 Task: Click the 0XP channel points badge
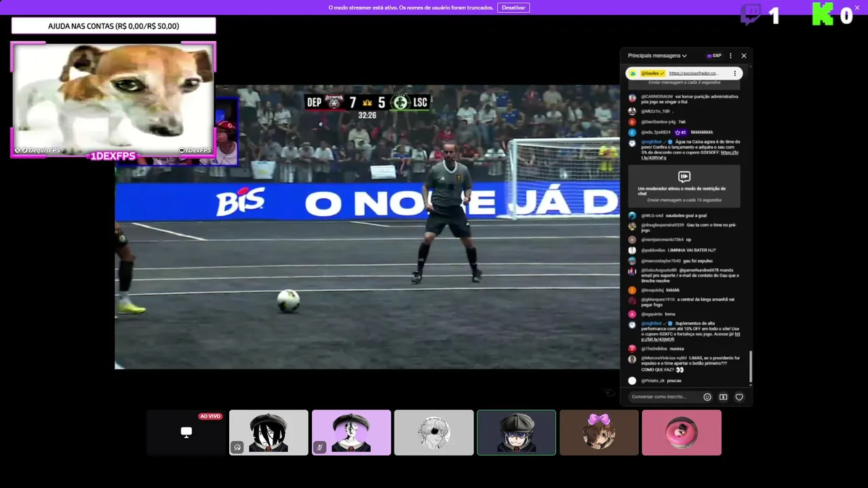click(x=713, y=56)
